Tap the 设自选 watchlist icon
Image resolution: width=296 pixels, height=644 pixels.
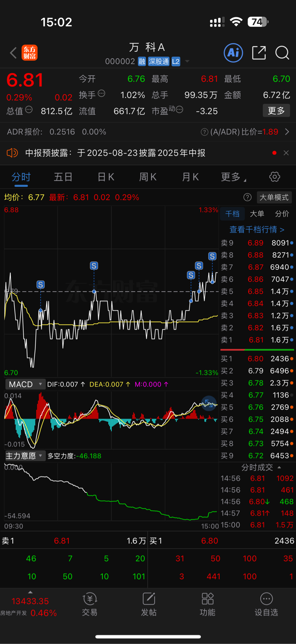[x=266, y=605]
